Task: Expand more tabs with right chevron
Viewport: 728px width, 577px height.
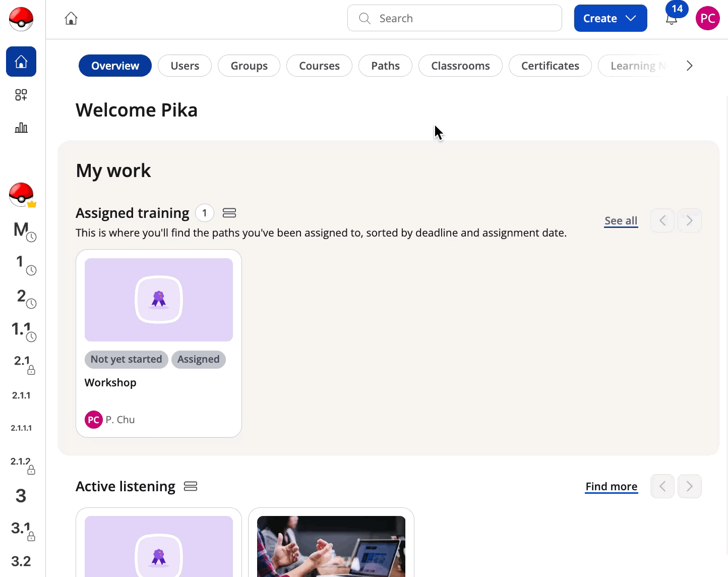Action: click(x=689, y=66)
